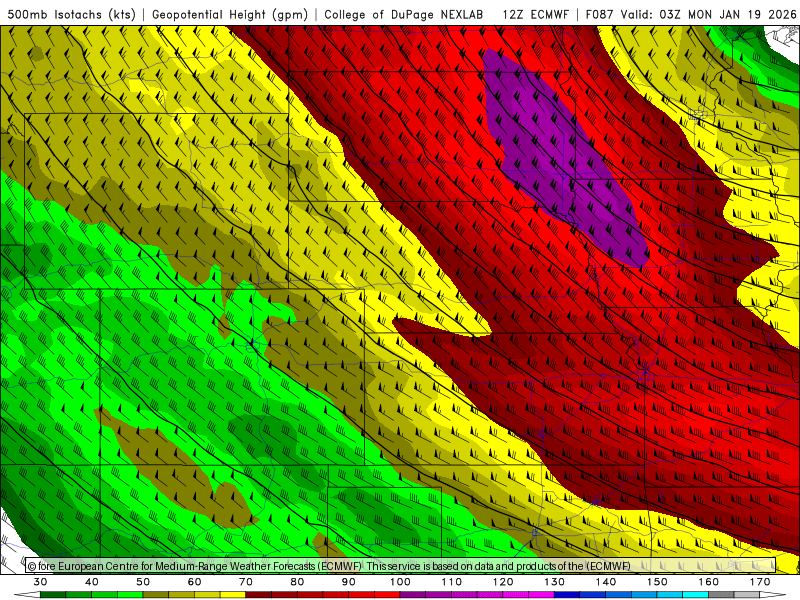Click the 'College of DuPage NEXLAB' label
The height and width of the screenshot is (600, 800).
tap(404, 14)
